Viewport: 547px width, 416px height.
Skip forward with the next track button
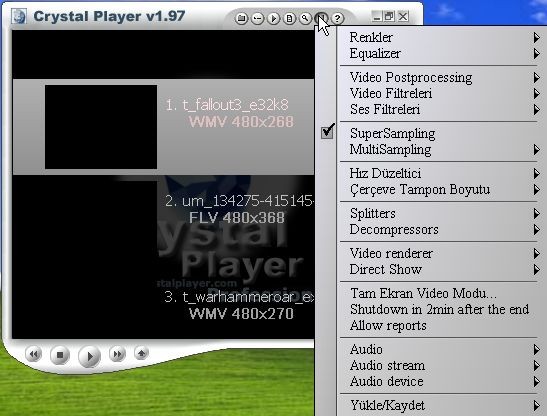tap(117, 354)
